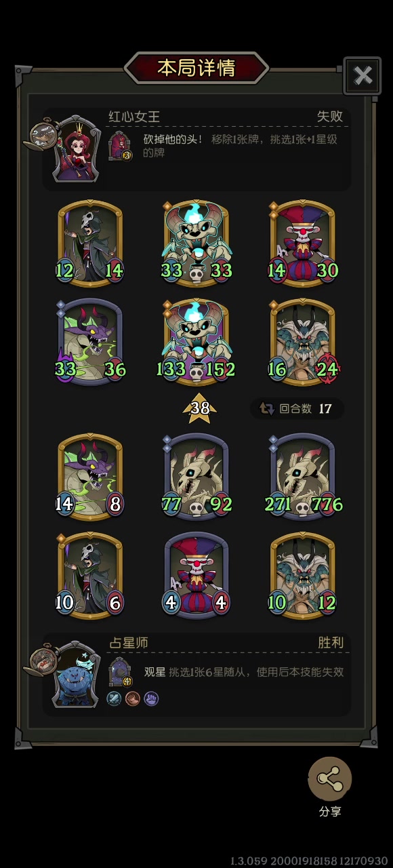Tap the 占星师 hero portrait
Viewport: 393px width, 868px height.
click(76, 675)
